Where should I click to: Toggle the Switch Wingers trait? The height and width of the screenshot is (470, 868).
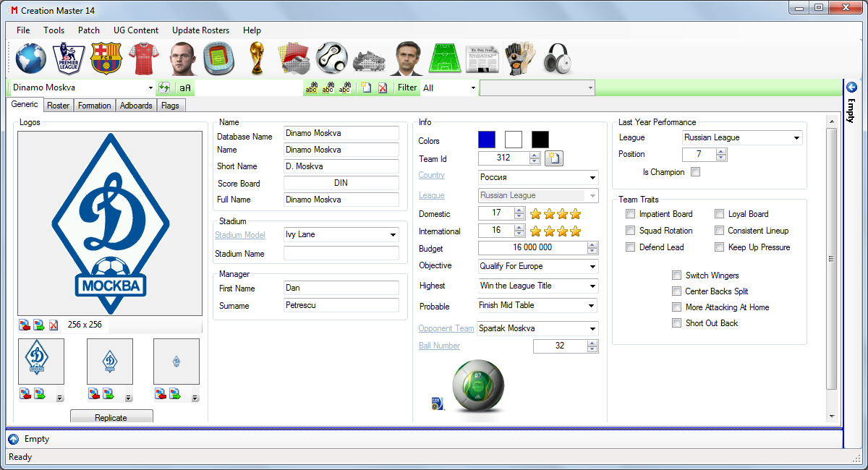(x=677, y=275)
